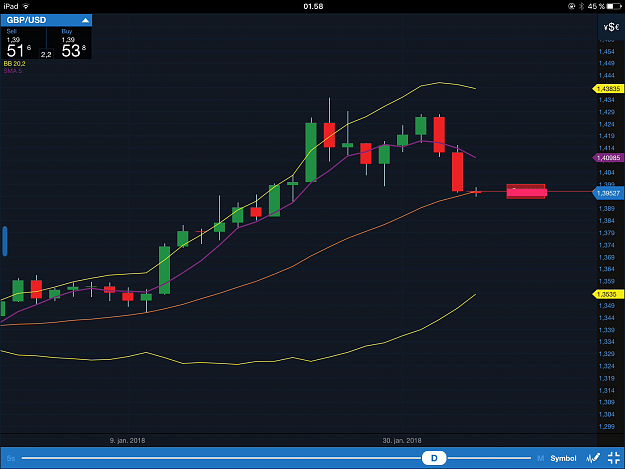Click the yellow 1,3535 lower band price tag
The image size is (625, 469).
point(608,294)
